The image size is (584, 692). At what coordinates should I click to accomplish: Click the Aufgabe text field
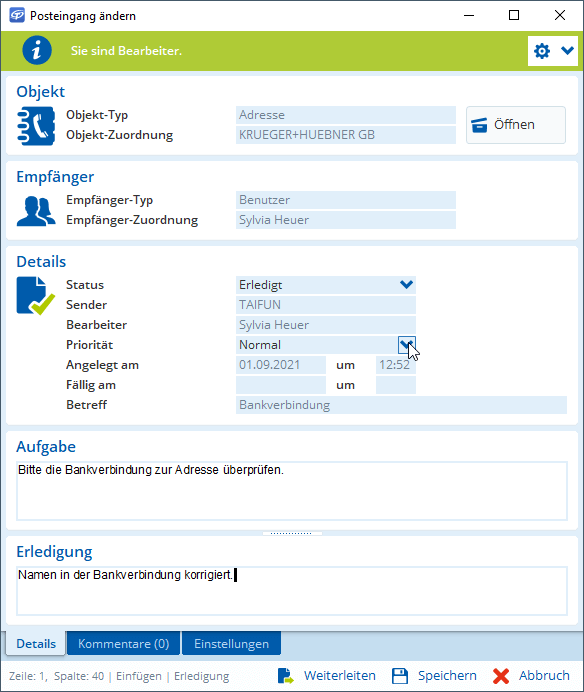click(x=292, y=491)
